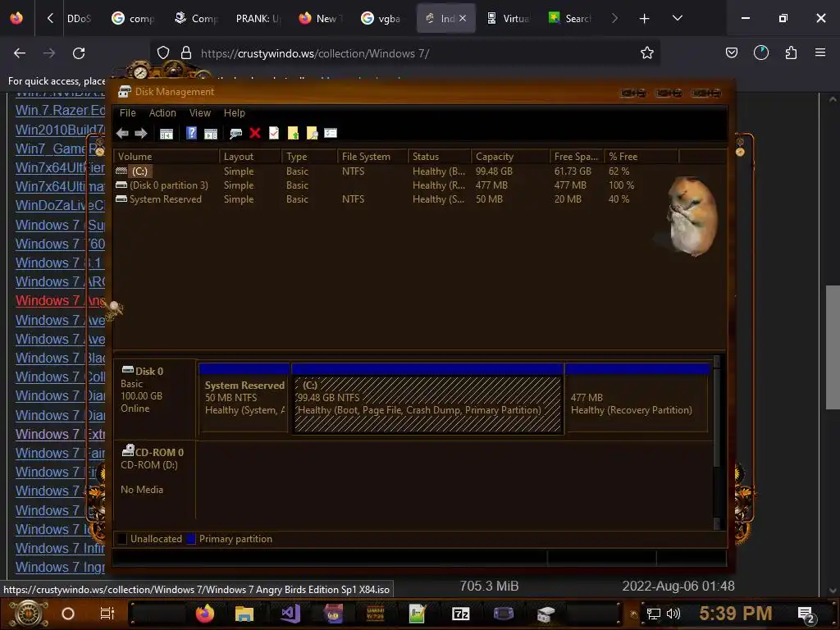Open the File menu in Disk Management
The image size is (840, 630).
[x=127, y=113]
